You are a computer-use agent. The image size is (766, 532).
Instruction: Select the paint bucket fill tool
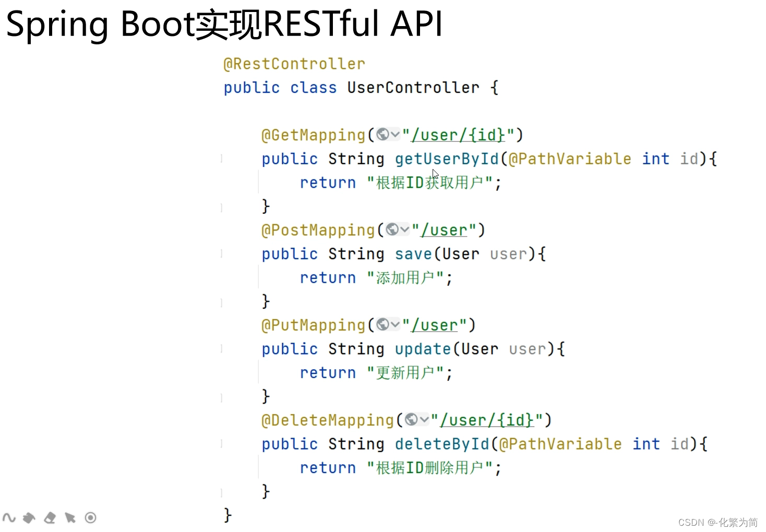[29, 517]
